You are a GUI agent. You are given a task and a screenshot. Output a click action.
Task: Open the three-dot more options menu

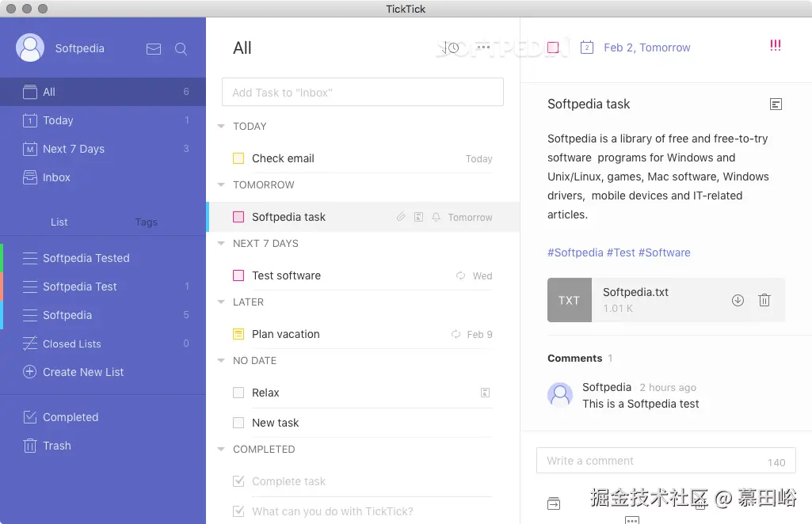483,47
